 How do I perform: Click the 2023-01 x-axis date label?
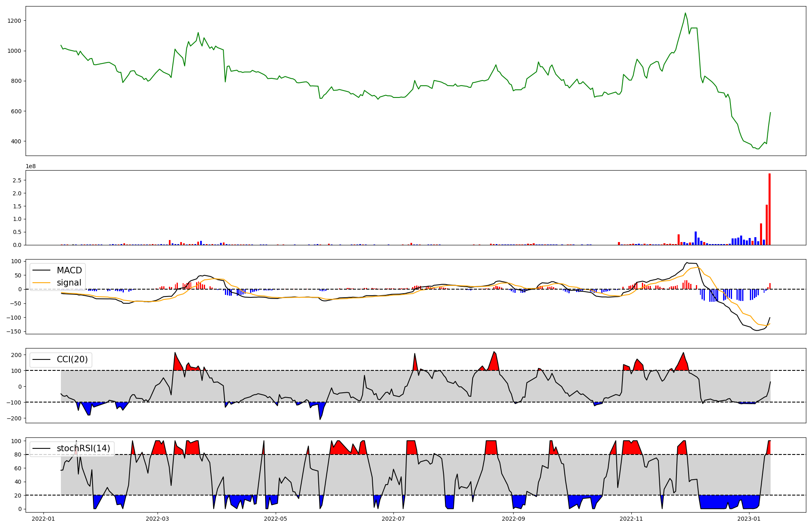749,518
